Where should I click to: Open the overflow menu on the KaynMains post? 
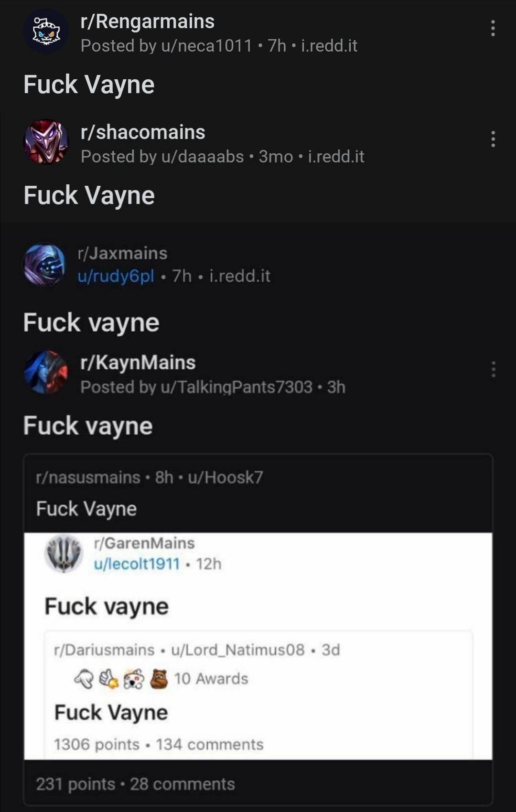pyautogui.click(x=493, y=369)
